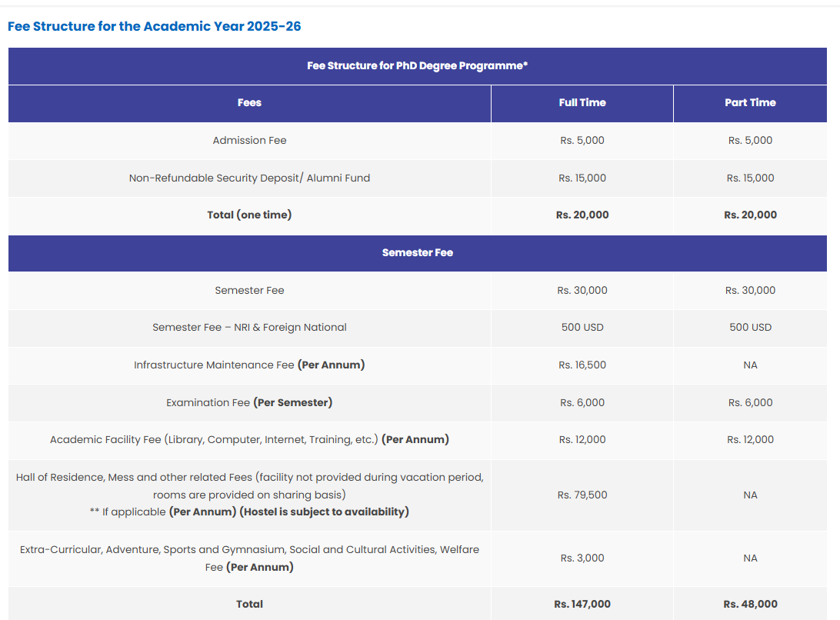Click the Part Time column header

[x=750, y=102]
